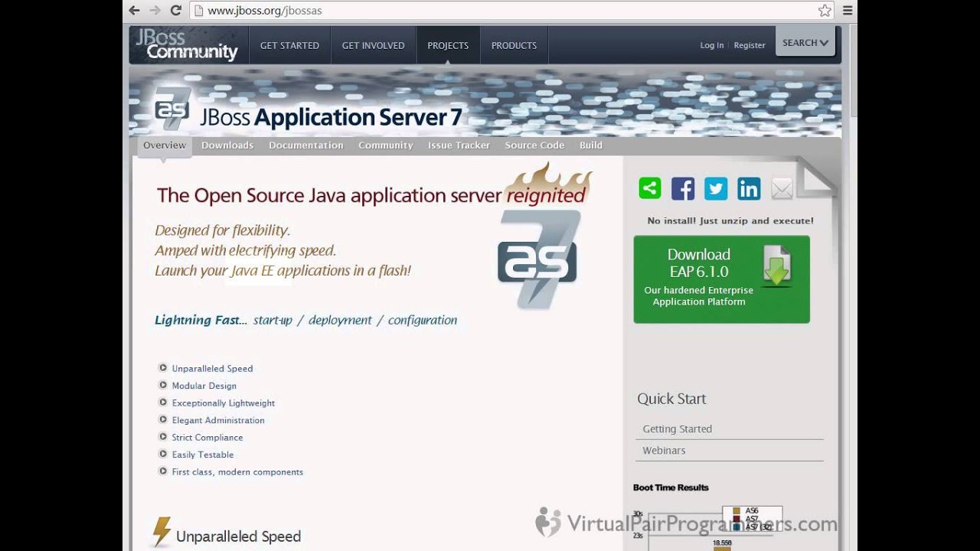Viewport: 980px width, 551px height.
Task: Click the lightning bolt icon by Unparalleled Speed heading
Action: (162, 533)
